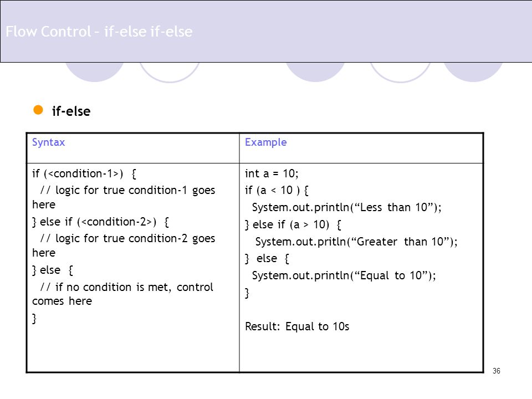Click the 'Result: Equal to 10s' text
The height and width of the screenshot is (399, 532).
[x=297, y=326]
